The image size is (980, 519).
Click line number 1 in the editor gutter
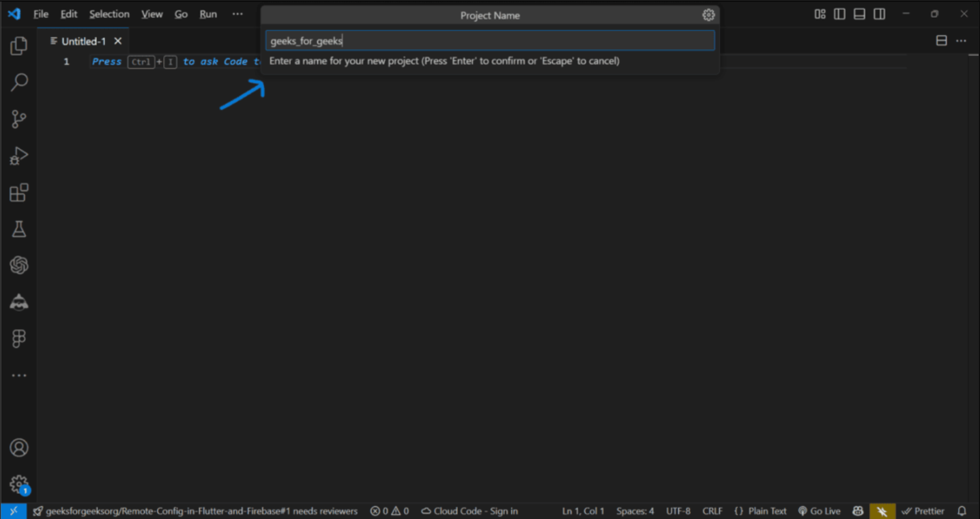point(66,61)
